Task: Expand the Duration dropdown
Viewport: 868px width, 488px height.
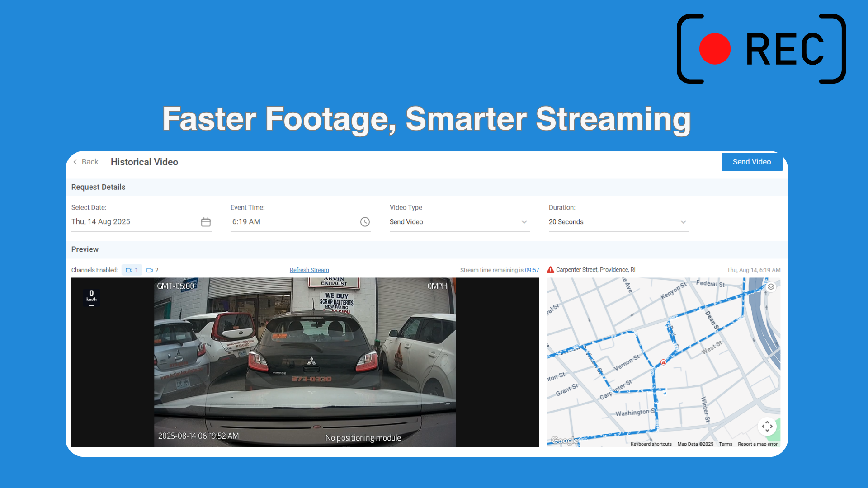Action: [x=683, y=222]
